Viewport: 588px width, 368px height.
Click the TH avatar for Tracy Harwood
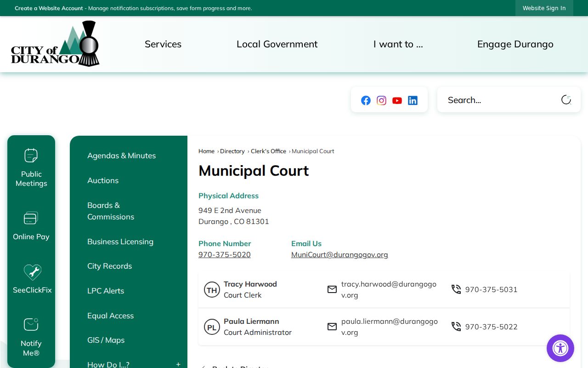212,290
